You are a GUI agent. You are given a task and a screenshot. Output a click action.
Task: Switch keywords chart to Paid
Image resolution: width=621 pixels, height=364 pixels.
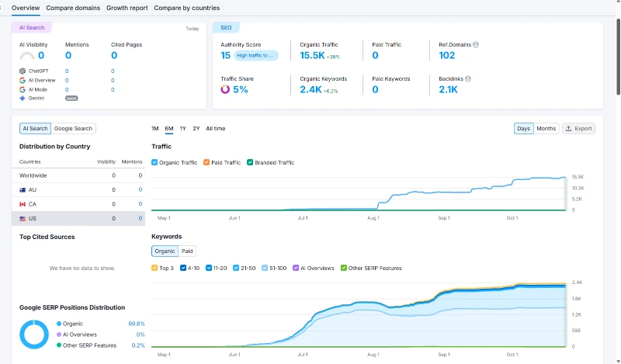point(187,251)
